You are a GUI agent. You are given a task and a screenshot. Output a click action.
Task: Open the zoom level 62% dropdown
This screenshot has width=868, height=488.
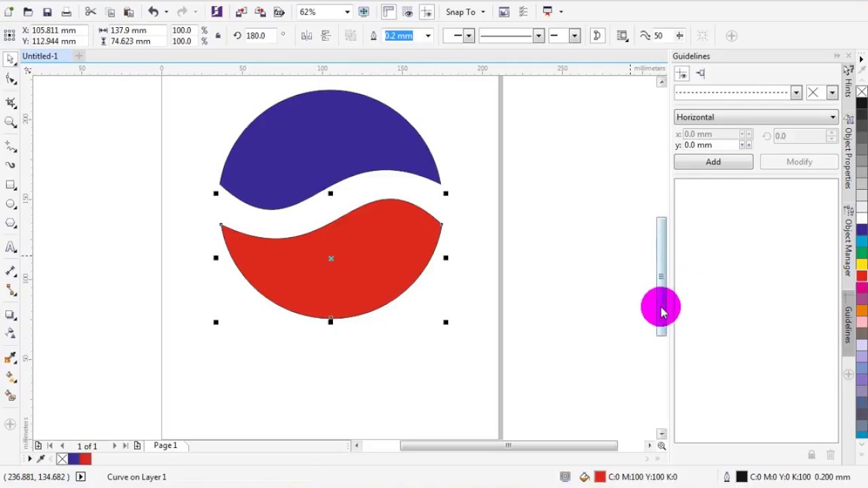[347, 12]
